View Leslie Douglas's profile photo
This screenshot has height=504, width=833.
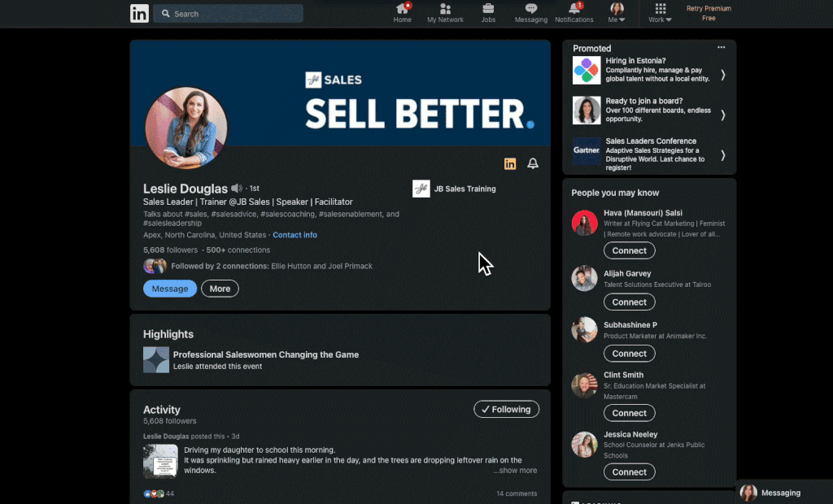(x=186, y=128)
